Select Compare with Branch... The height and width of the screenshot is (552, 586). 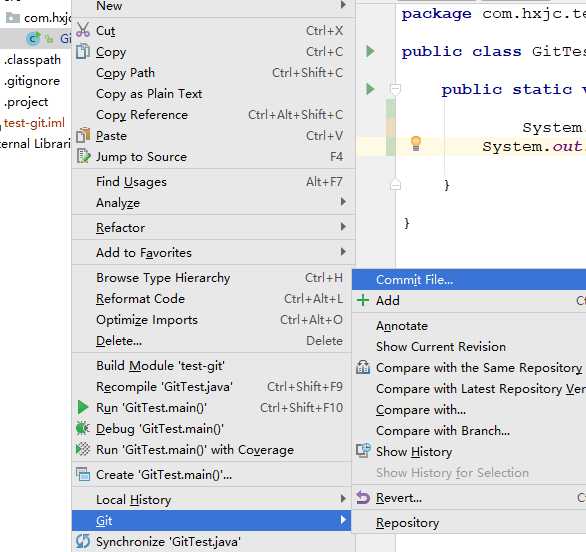pos(469,431)
